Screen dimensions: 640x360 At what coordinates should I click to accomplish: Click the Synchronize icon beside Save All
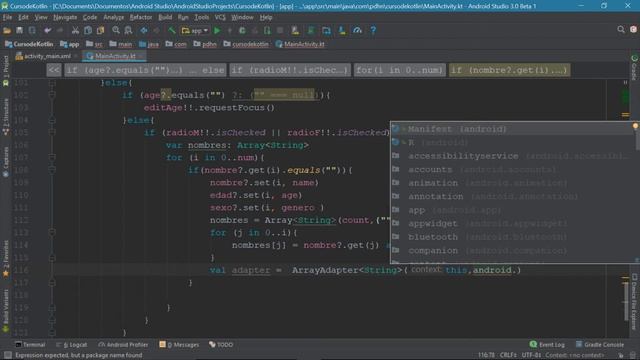coord(32,31)
